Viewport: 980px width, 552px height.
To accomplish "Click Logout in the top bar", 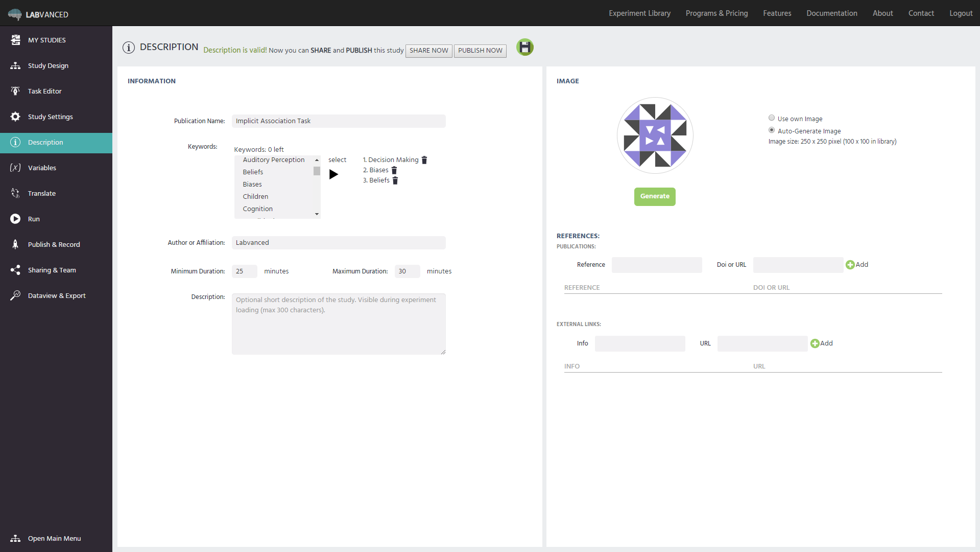I will pos(961,13).
